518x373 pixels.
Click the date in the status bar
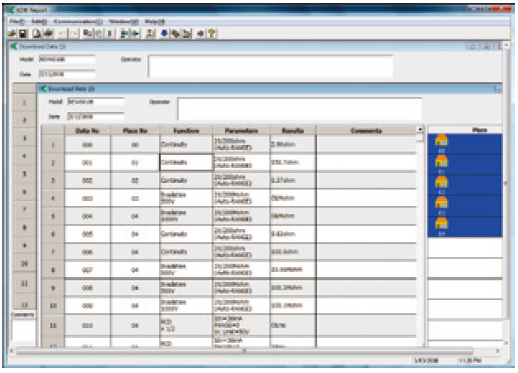(426, 361)
